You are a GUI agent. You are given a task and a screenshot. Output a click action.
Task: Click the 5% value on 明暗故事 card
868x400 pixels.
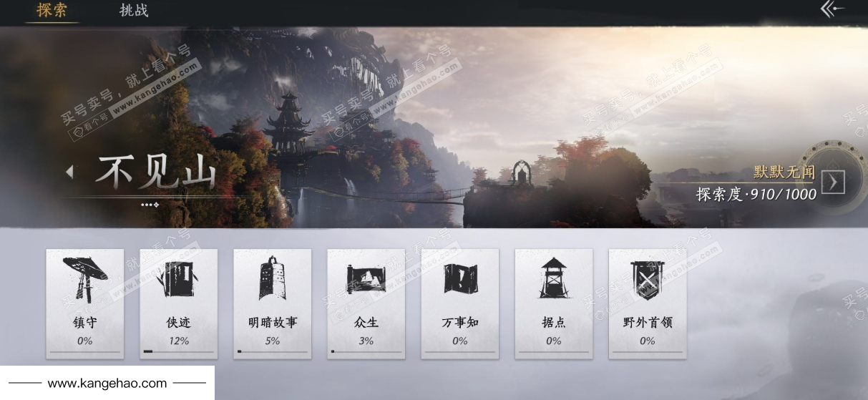pyautogui.click(x=272, y=341)
